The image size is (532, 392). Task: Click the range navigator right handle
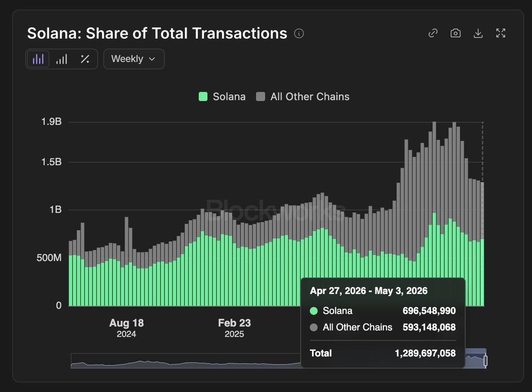click(485, 361)
